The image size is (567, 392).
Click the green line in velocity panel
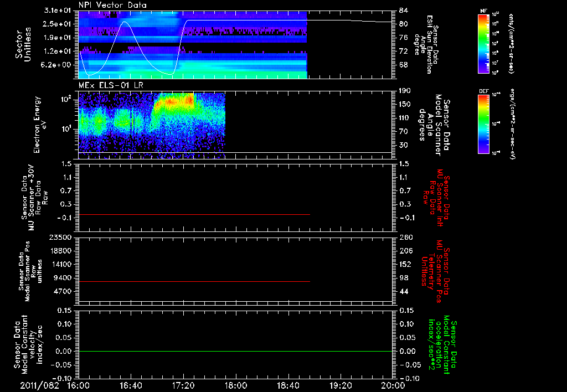(235, 351)
